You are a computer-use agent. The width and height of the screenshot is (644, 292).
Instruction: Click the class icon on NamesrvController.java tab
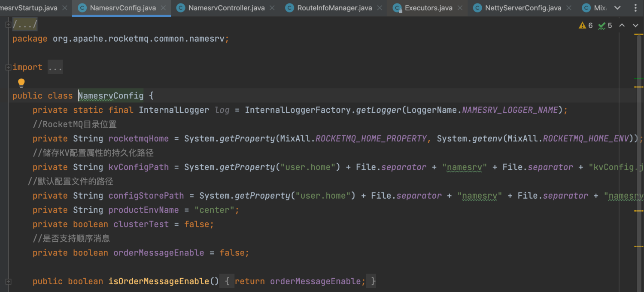(181, 8)
